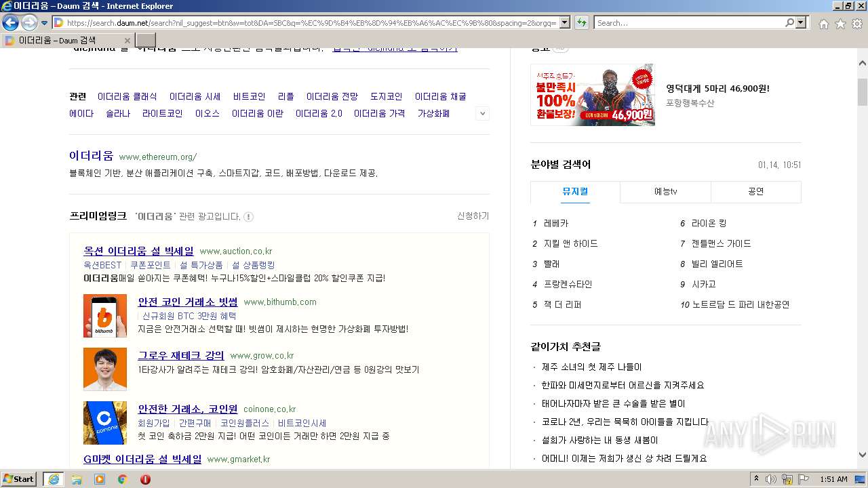Click 신청하기 link
The height and width of the screenshot is (488, 868).
473,216
